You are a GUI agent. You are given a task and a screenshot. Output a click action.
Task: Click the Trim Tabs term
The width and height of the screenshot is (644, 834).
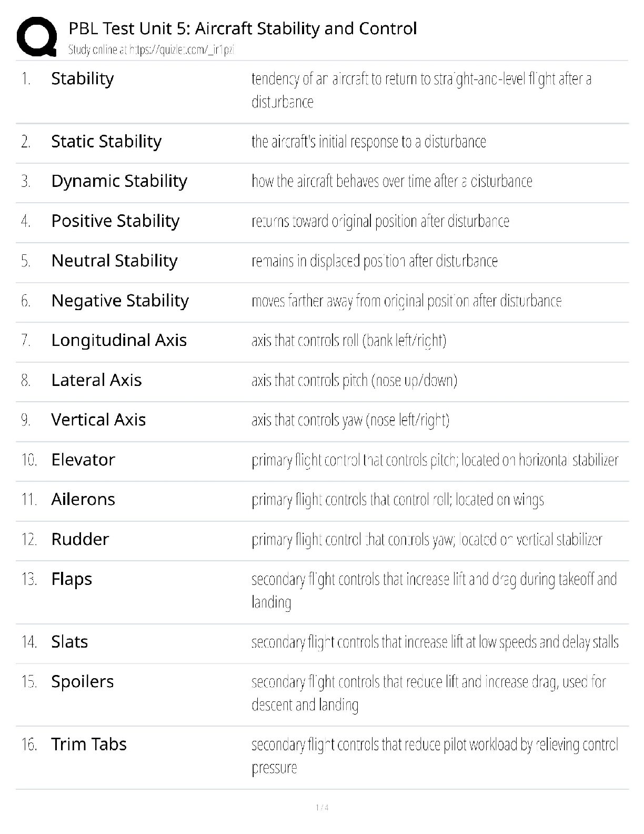(x=89, y=744)
